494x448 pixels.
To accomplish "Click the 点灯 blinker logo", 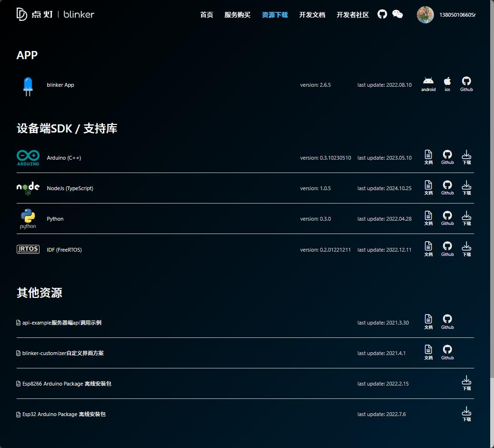I will coord(55,14).
